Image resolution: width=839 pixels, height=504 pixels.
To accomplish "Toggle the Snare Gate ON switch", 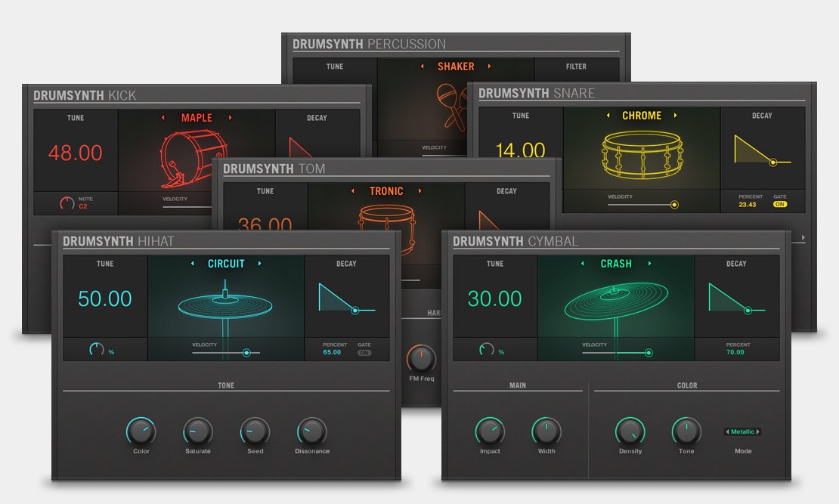I will click(x=780, y=204).
